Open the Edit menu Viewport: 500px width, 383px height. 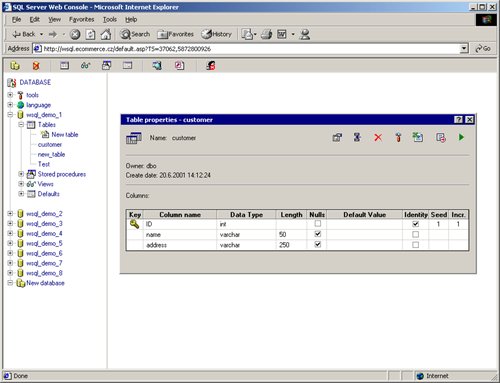point(35,20)
